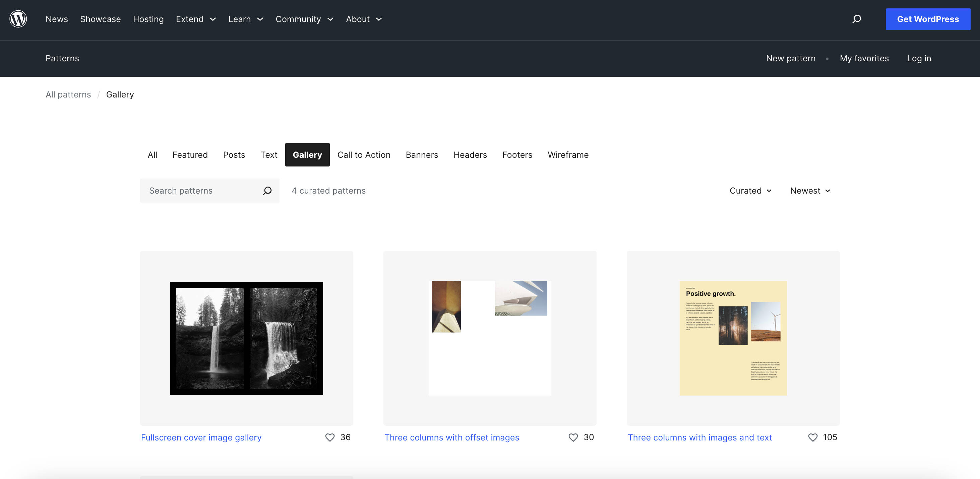The image size is (980, 479).
Task: Favorite Three columns with offset images pattern
Action: pos(573,437)
